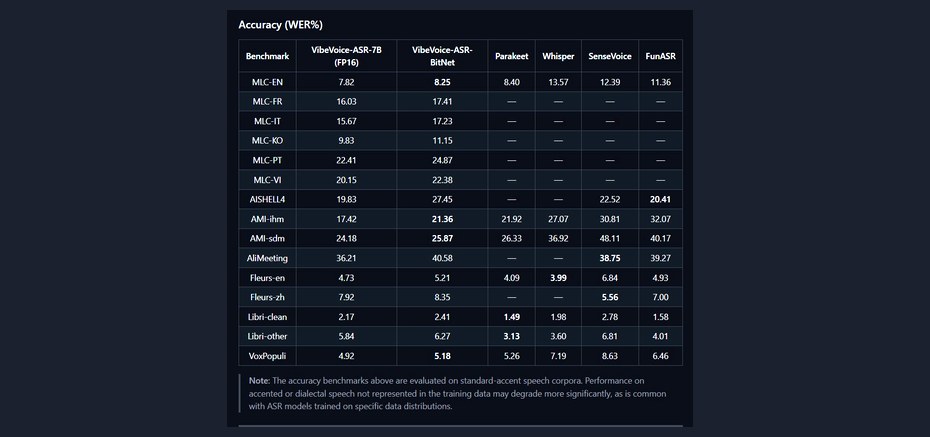Click SenseVoice value "8.63" for VoxPopuli
The width and height of the screenshot is (930, 437).
click(x=610, y=356)
